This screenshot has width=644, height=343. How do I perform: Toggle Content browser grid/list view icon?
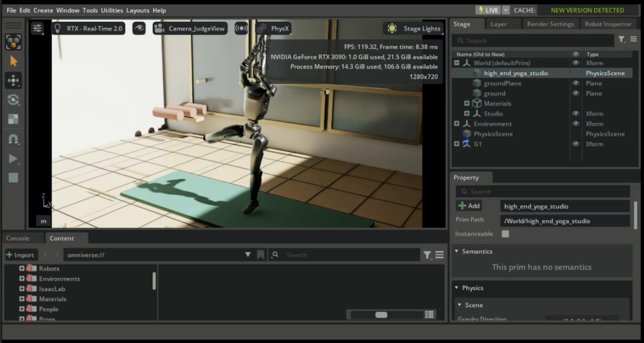point(430,314)
